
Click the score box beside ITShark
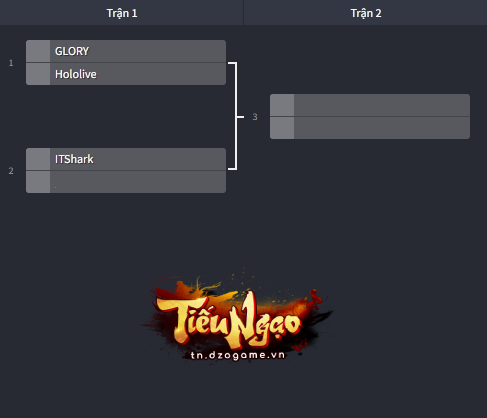pos(38,159)
